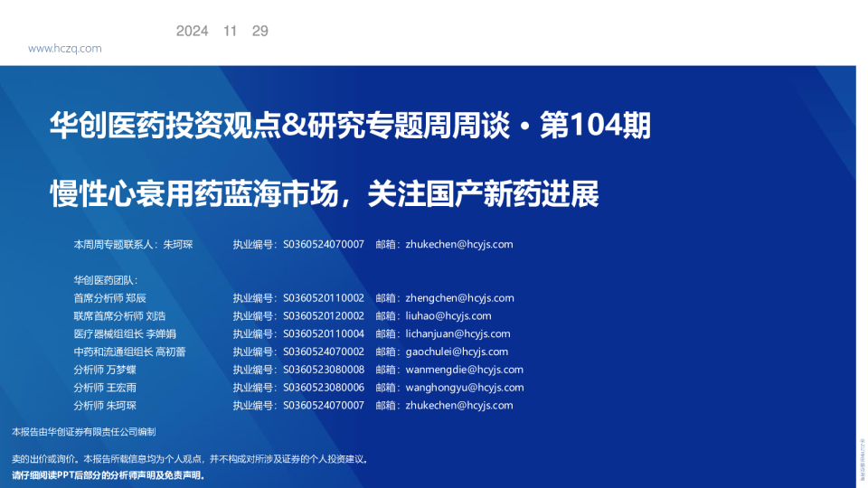Click the zhengchen@hcyjs.com email address
Viewport: 868px width, 488px height.
pos(459,297)
